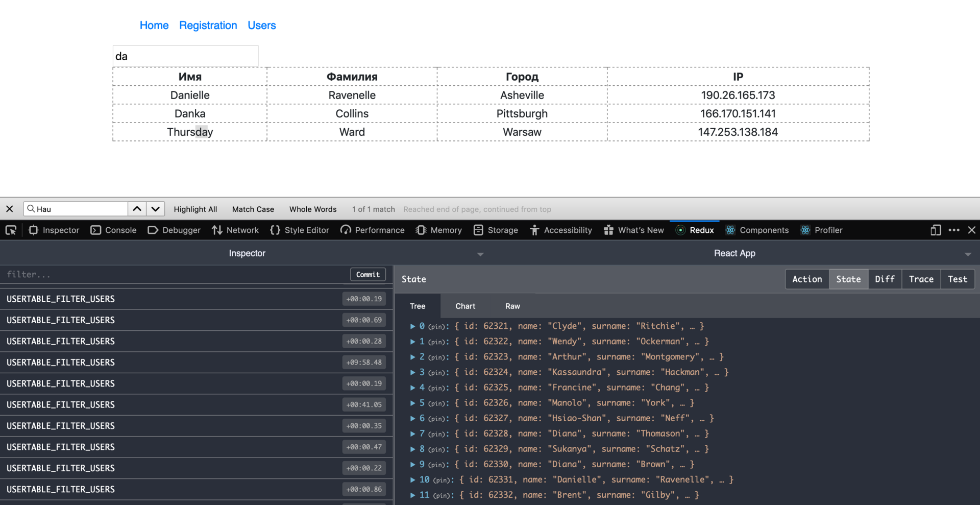Follow the Registration navigation link
980x505 pixels.
[208, 26]
